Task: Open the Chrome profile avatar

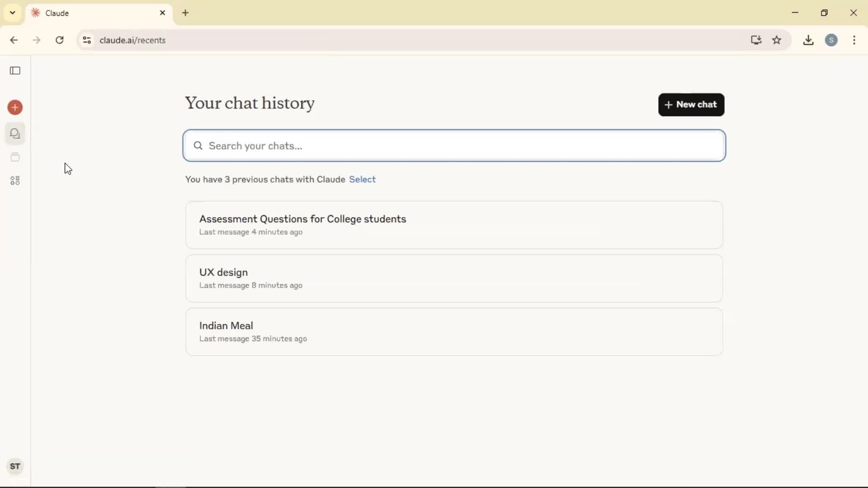Action: pyautogui.click(x=831, y=40)
